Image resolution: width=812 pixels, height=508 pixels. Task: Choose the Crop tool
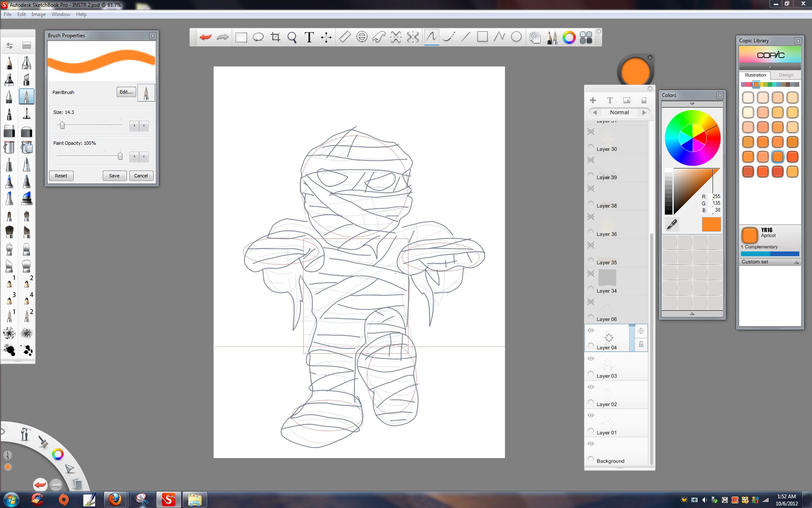pyautogui.click(x=275, y=37)
